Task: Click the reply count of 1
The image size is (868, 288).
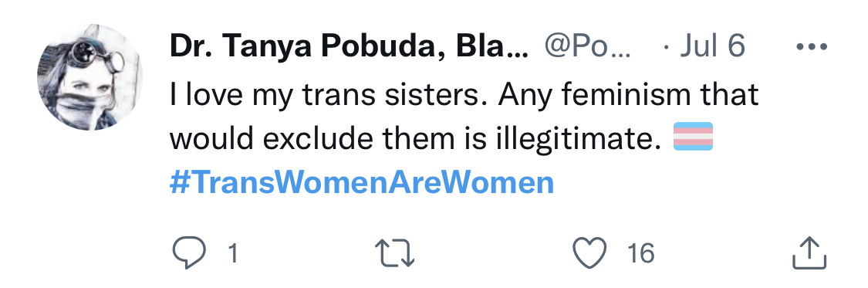Action: coord(233,254)
